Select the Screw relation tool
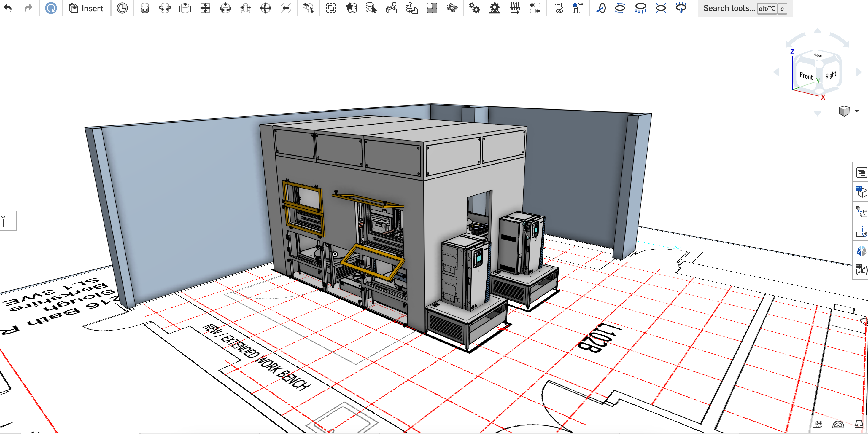This screenshot has height=434, width=868. pos(515,8)
